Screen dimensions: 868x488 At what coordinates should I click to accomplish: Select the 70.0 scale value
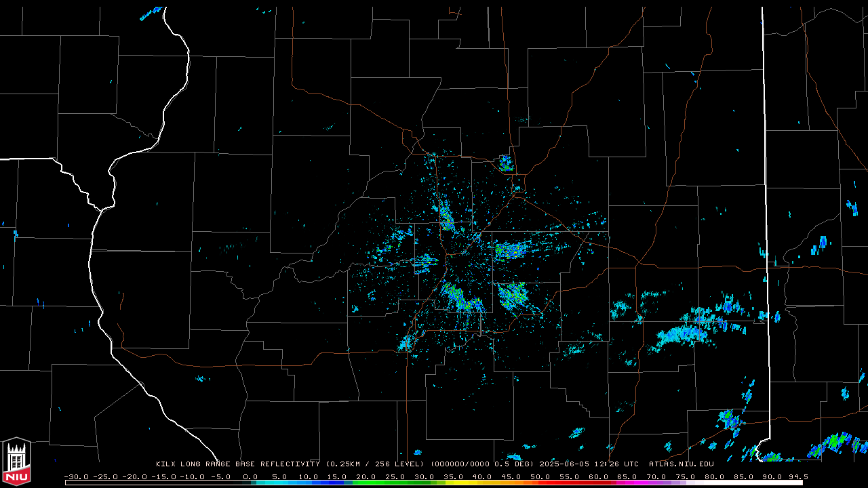(656, 476)
